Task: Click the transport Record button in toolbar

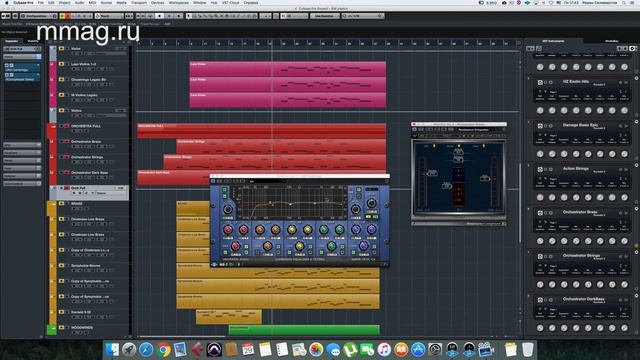Action: 178,16
